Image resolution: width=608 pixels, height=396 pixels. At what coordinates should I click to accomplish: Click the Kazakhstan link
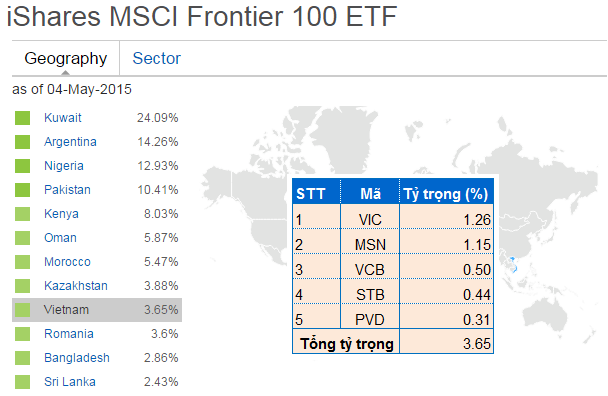[x=76, y=286]
